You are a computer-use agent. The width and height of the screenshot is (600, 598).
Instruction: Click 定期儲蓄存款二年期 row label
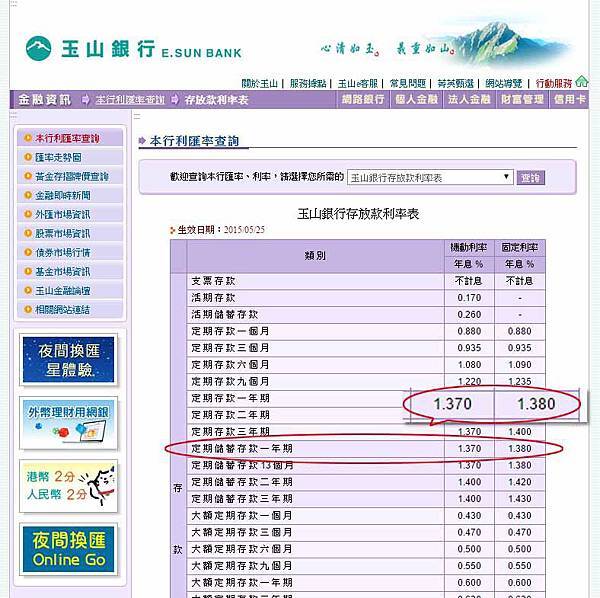[x=242, y=482]
